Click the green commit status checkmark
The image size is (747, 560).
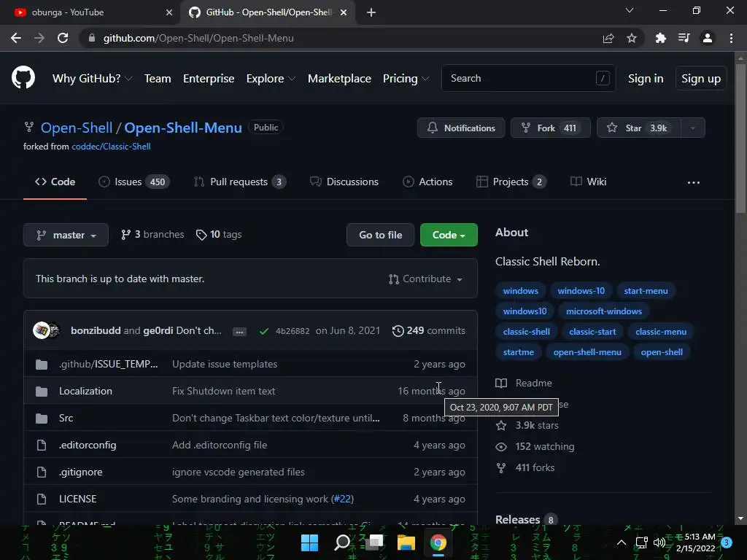(x=264, y=331)
